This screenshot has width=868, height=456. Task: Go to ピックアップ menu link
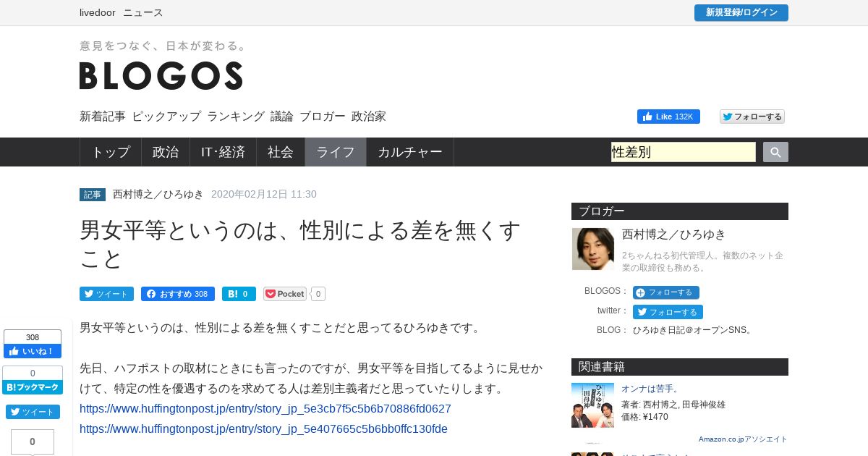coord(166,117)
